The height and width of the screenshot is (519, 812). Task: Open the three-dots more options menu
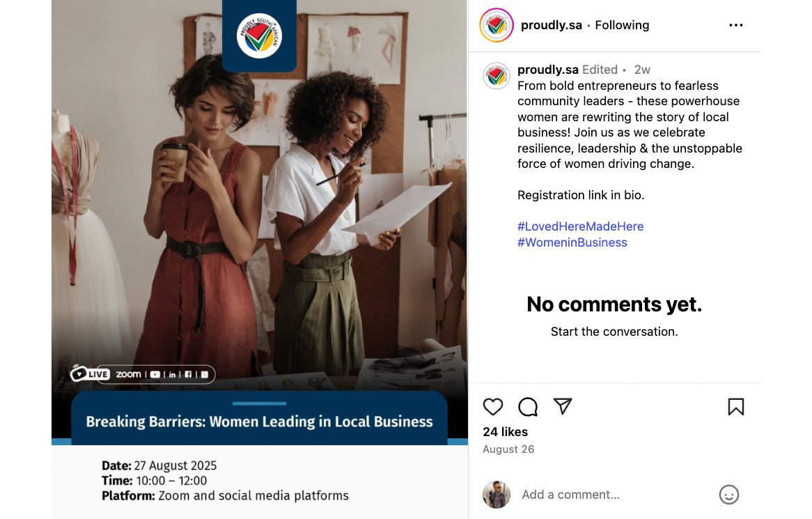[736, 25]
